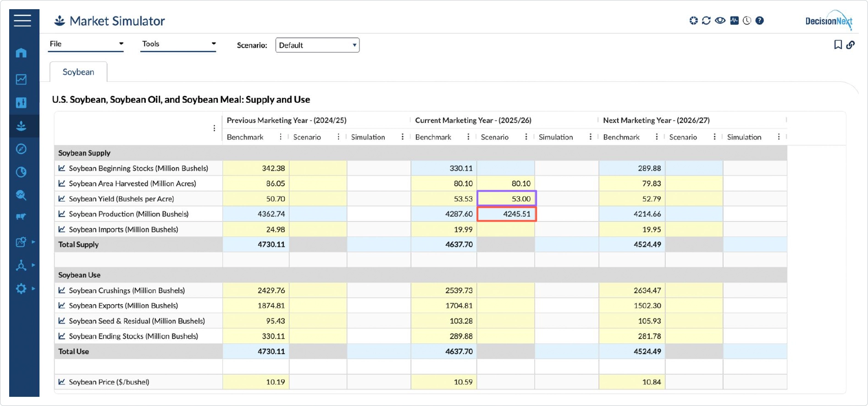Select the Soybean tab
The height and width of the screenshot is (406, 868).
pos(78,72)
